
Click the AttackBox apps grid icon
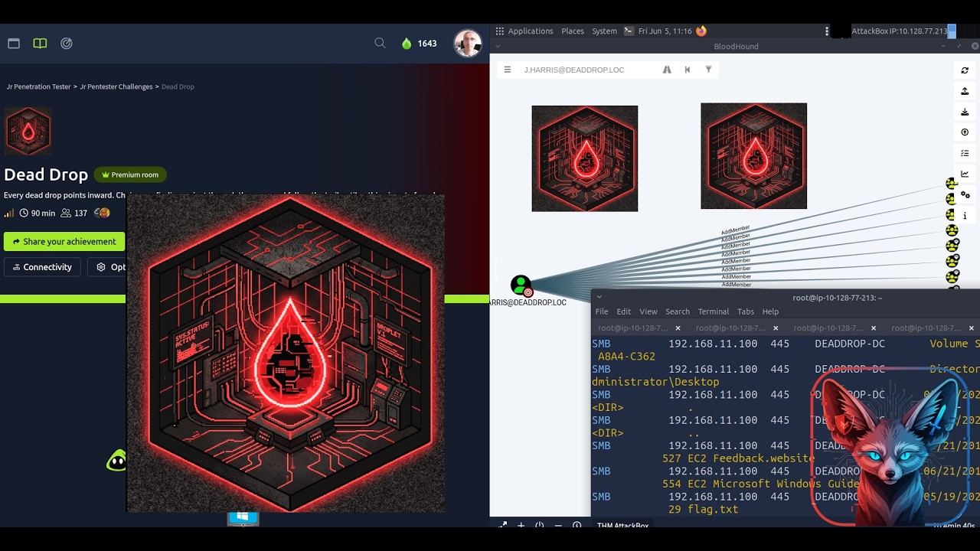pos(499,31)
